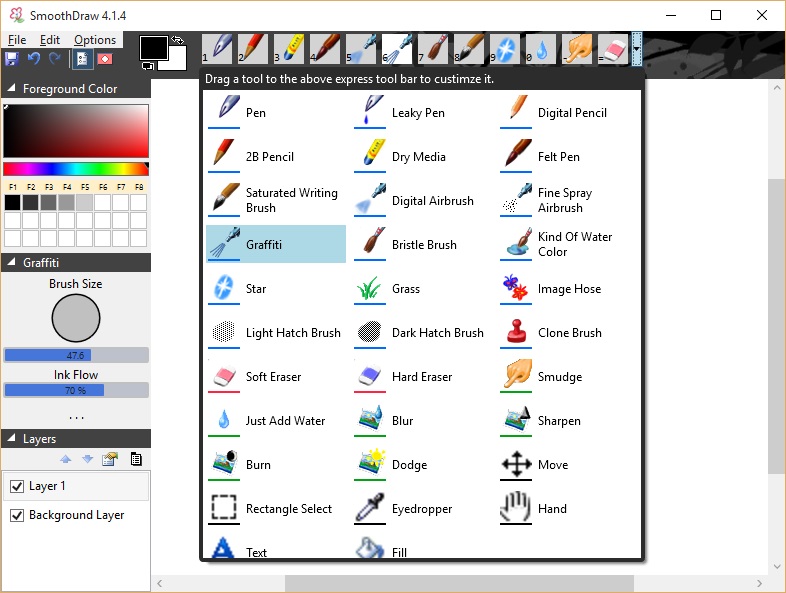Viewport: 786px width, 593px height.
Task: Reset colors to default black and white
Action: (147, 66)
